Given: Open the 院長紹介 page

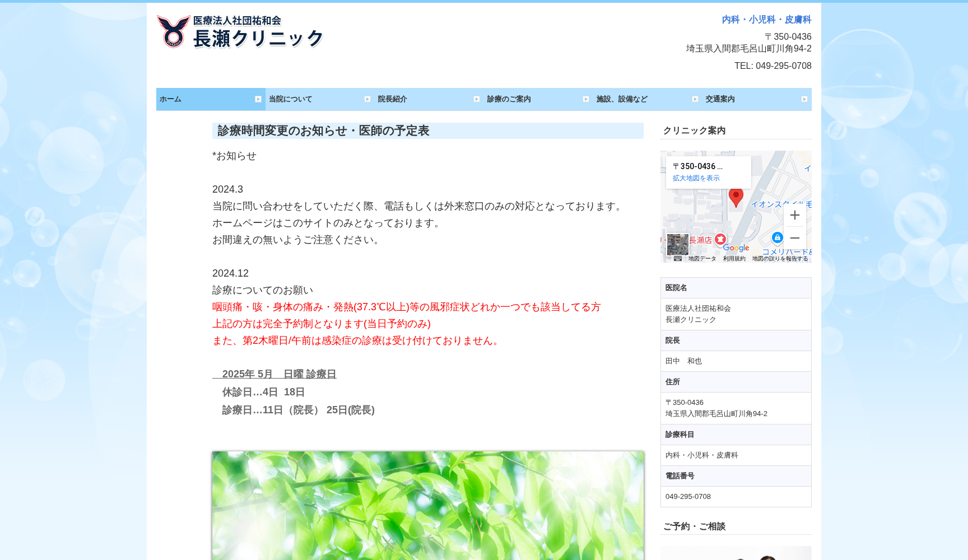Looking at the screenshot, I should [x=392, y=99].
